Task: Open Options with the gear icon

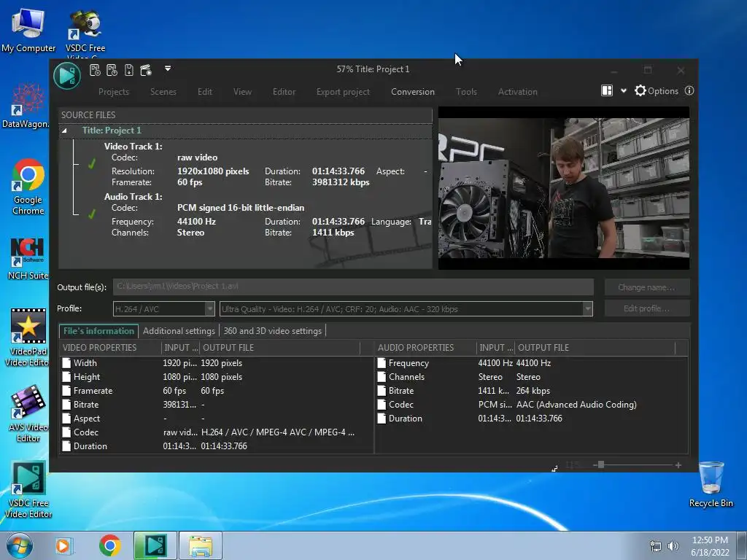Action: [657, 90]
